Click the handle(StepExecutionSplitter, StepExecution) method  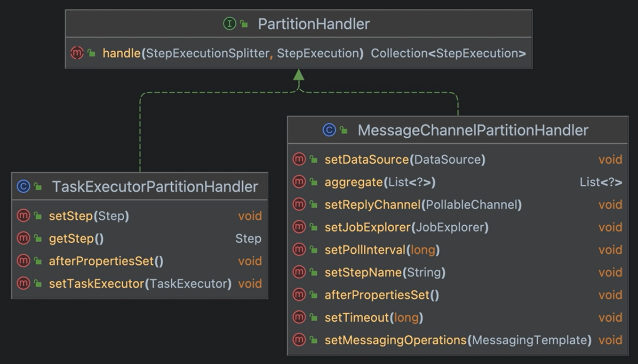coord(232,53)
